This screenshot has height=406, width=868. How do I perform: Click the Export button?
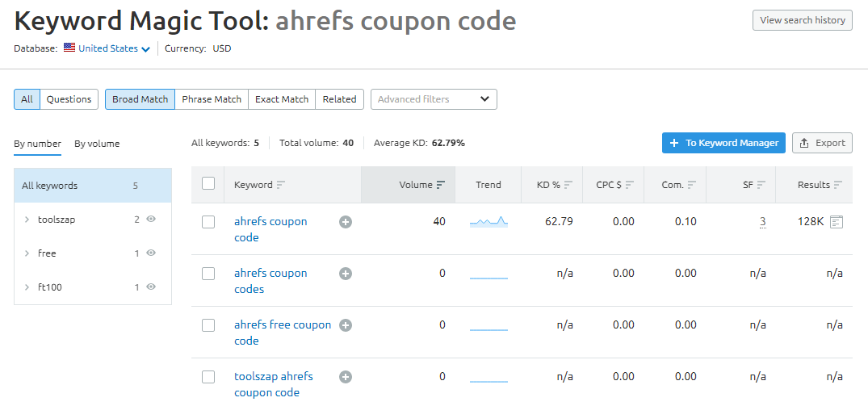click(822, 143)
